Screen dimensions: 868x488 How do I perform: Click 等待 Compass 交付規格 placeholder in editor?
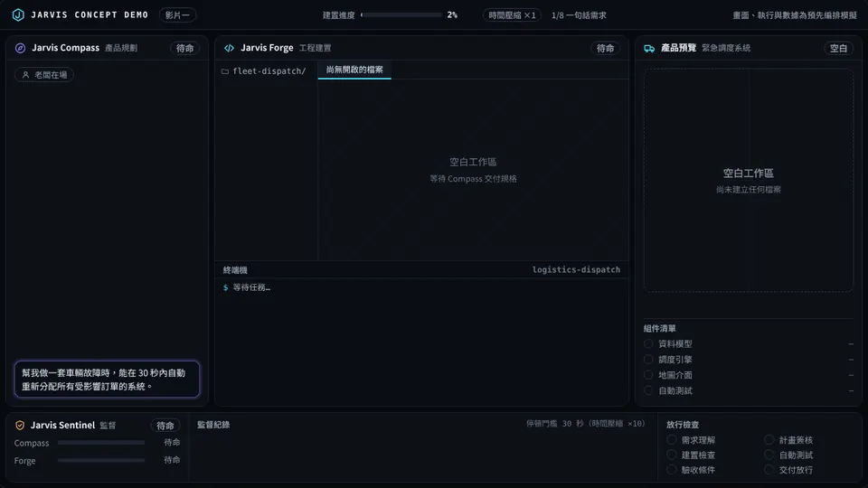click(473, 179)
